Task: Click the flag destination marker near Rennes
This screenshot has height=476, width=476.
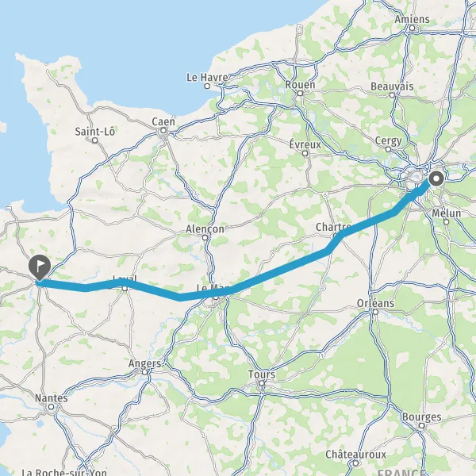Action: pyautogui.click(x=40, y=267)
